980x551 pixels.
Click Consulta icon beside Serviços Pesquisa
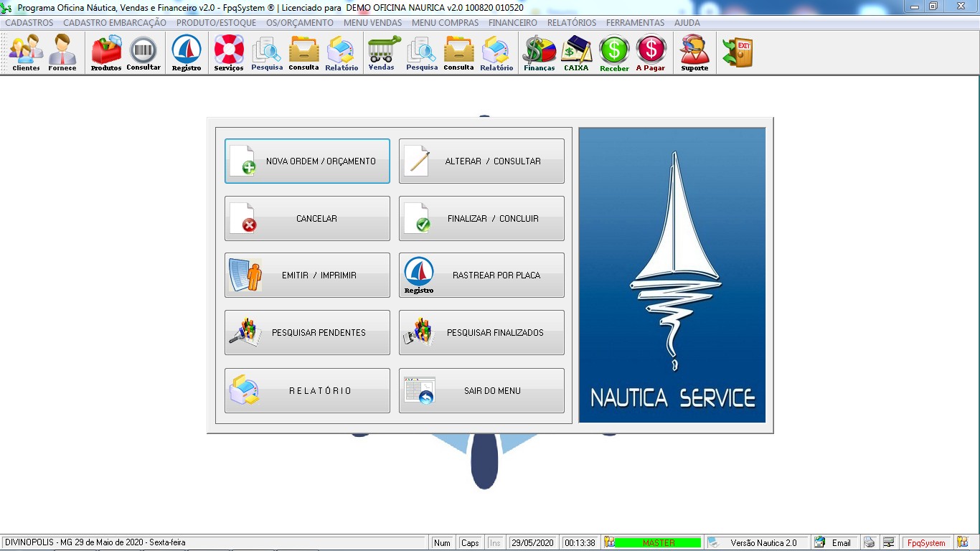pos(303,53)
